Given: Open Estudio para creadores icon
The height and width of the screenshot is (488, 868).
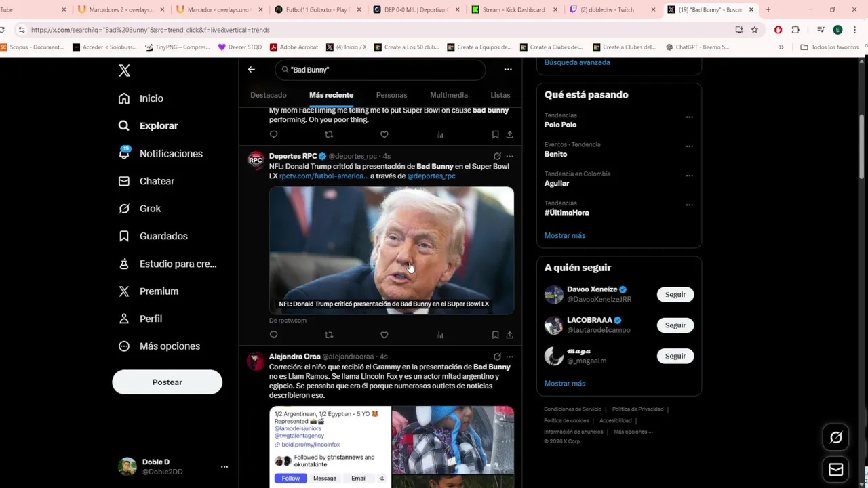Looking at the screenshot, I should click(124, 264).
